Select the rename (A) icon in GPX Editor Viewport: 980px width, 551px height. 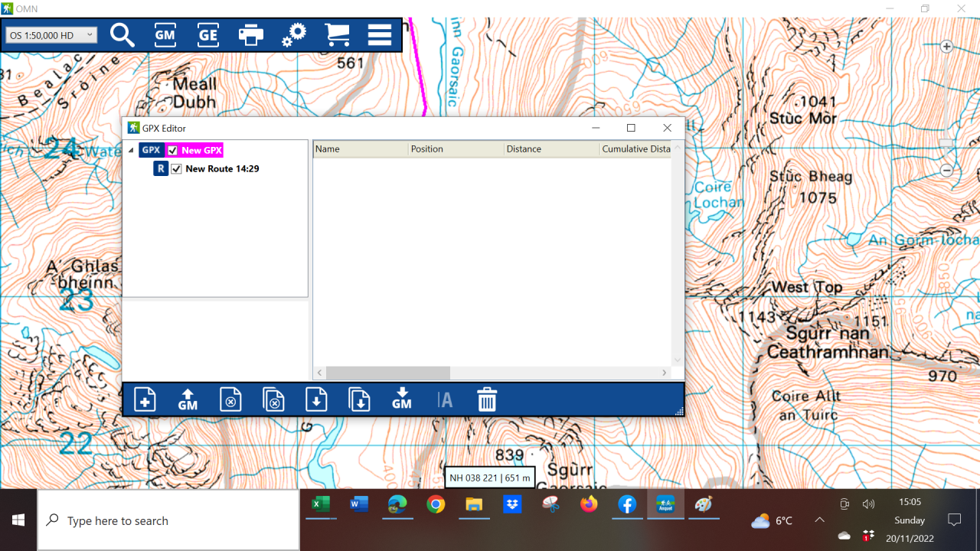click(445, 399)
